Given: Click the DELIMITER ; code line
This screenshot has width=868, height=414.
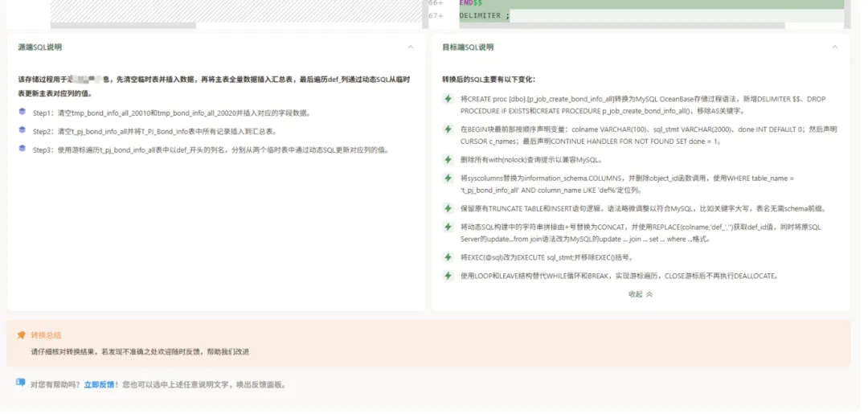Looking at the screenshot, I should (x=485, y=15).
